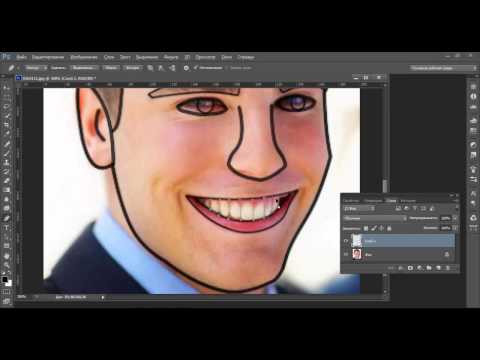Screen dimensions: 480x360
Task: Click the Shape button in options bar
Action: click(x=133, y=68)
